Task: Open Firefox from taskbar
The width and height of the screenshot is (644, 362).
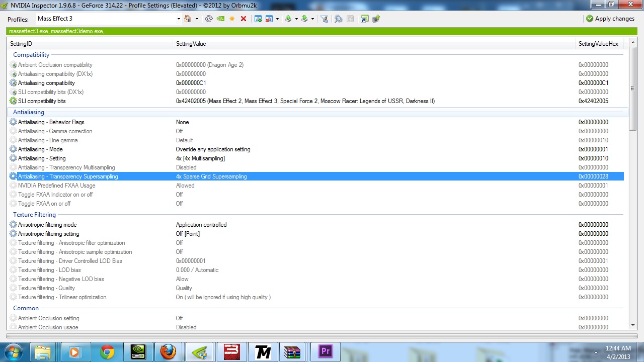Action: 168,352
